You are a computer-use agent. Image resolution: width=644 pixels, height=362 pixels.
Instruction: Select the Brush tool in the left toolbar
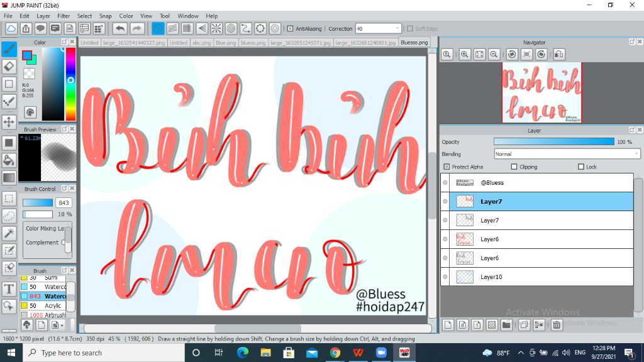(9, 49)
